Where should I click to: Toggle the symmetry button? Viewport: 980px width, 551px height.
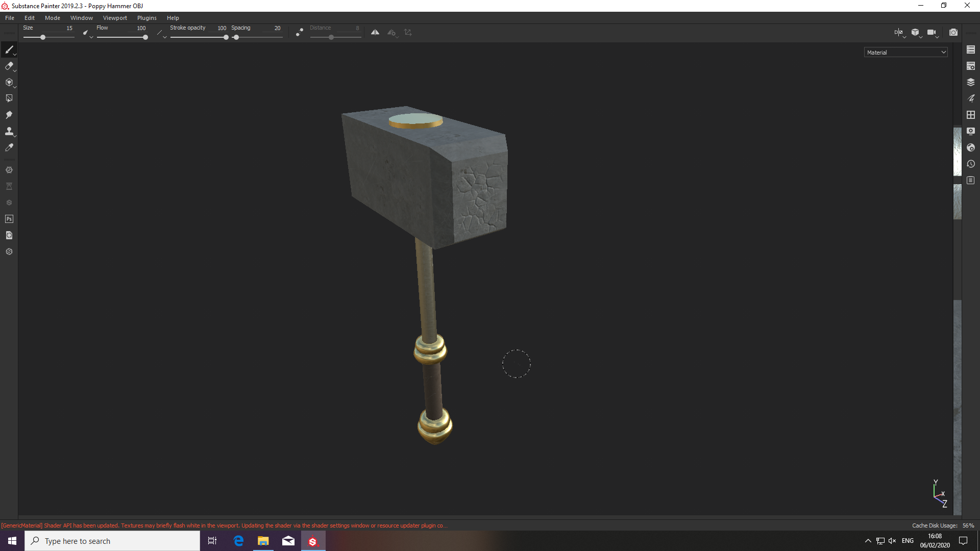[375, 32]
